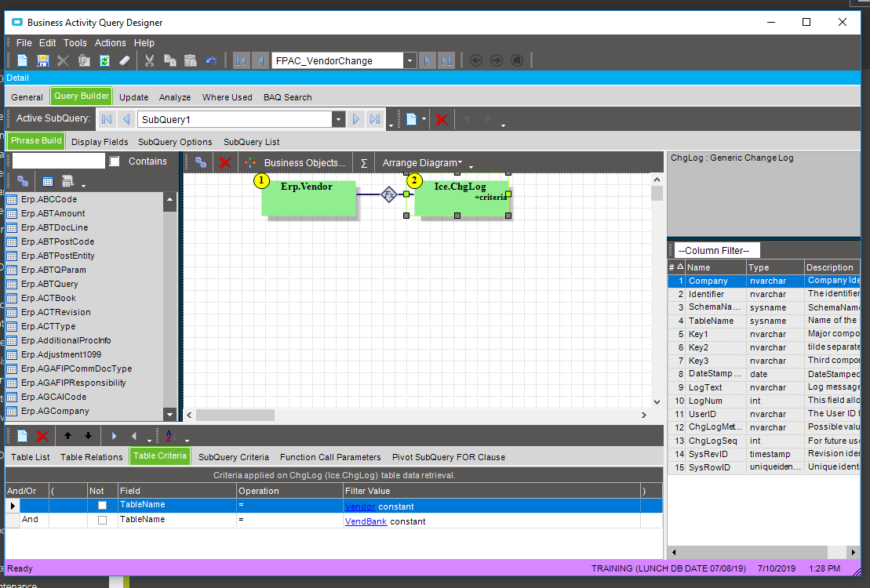Screen dimensions: 870x588
Task: Click the move criteria row up arrow
Action: pos(68,436)
